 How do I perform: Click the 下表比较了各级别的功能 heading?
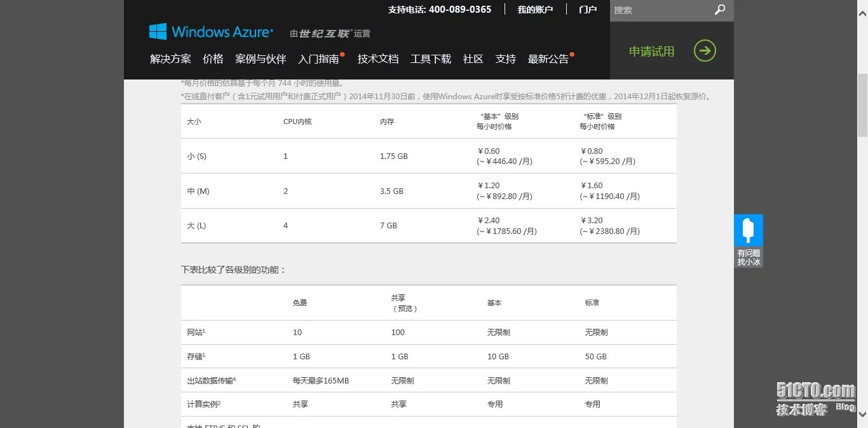[233, 270]
